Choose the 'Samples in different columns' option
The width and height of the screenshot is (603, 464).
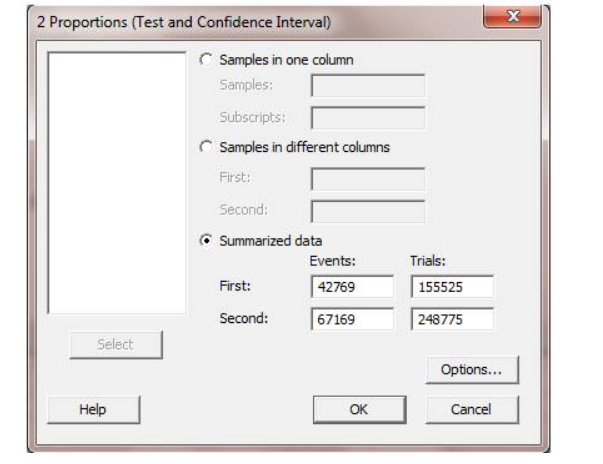tap(208, 148)
